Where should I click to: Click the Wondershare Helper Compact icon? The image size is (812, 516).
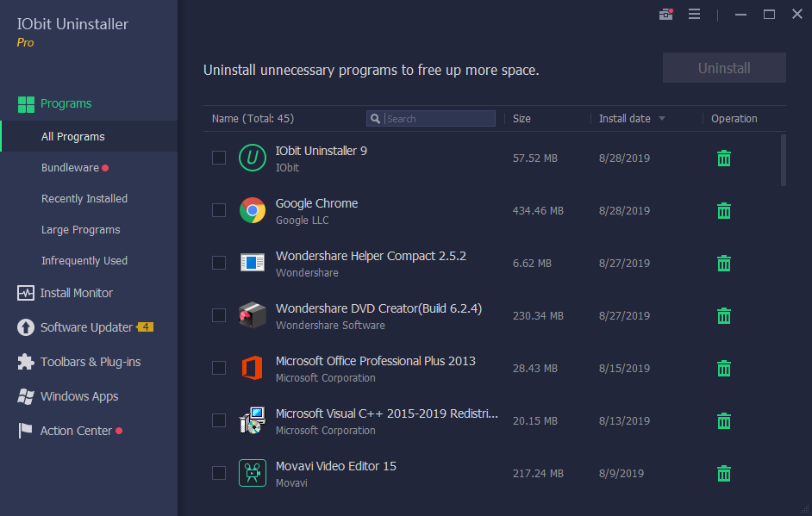(x=253, y=263)
